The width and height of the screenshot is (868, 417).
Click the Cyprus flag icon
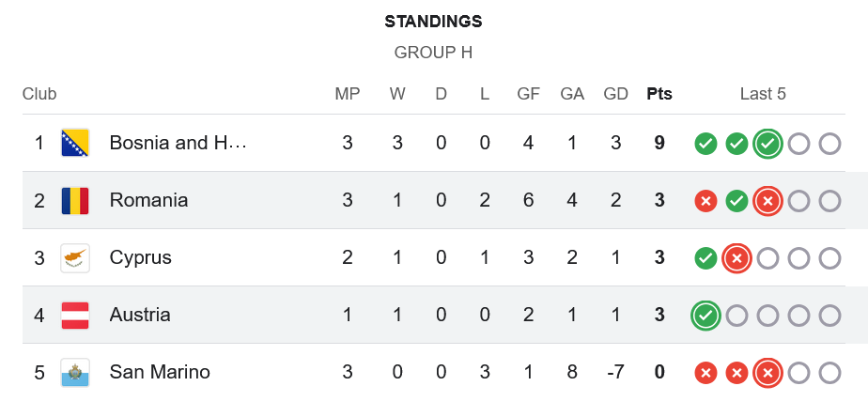[75, 257]
